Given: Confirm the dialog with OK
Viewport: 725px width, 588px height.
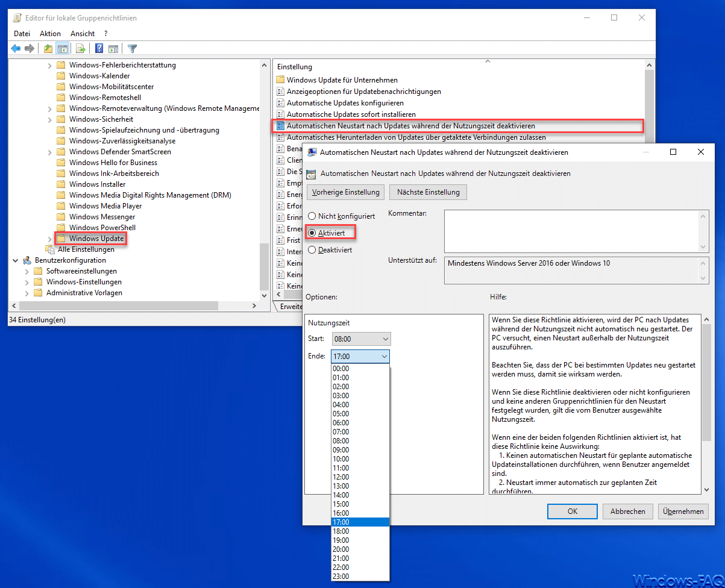Looking at the screenshot, I should [573, 511].
